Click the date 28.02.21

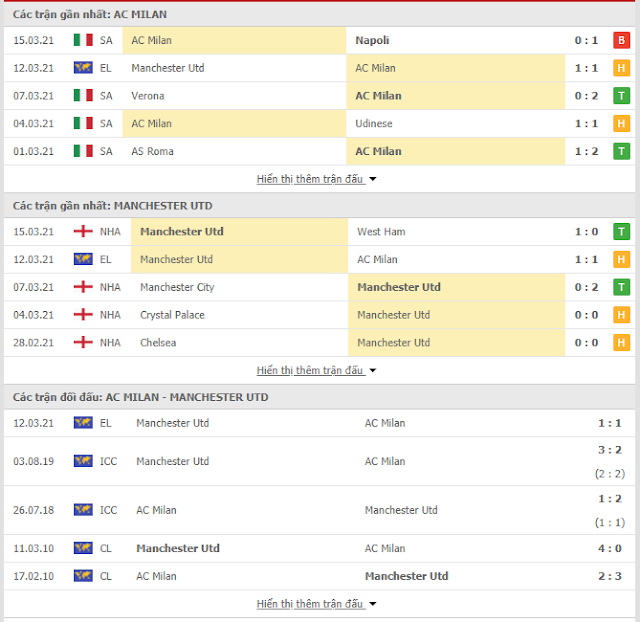point(33,343)
